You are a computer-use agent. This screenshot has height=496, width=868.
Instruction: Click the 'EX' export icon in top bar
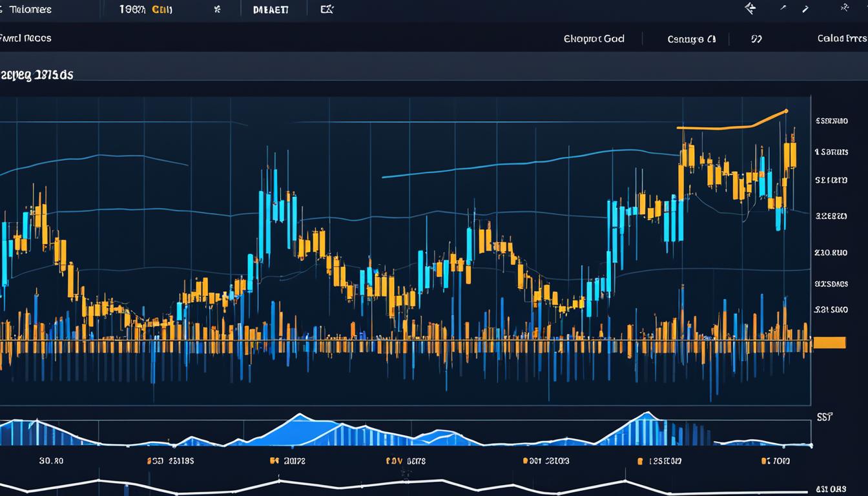tap(327, 10)
